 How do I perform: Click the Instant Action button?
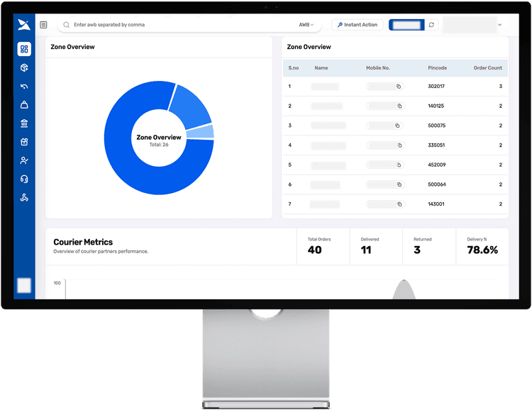pos(358,25)
